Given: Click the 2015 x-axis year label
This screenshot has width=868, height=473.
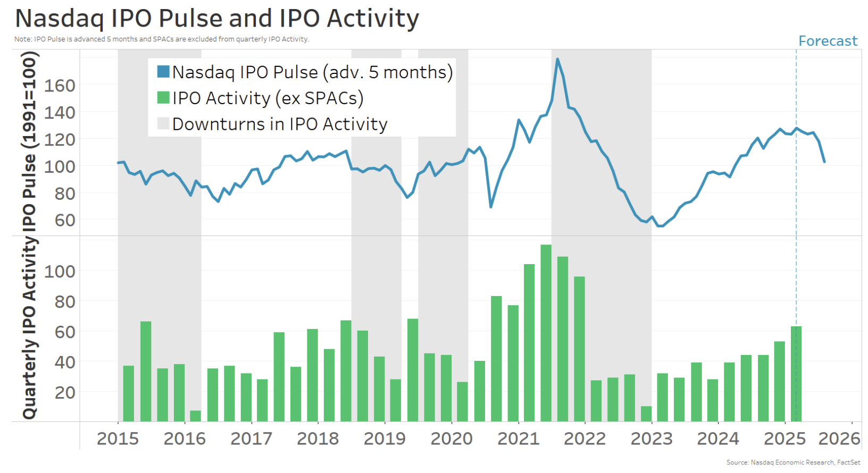Looking at the screenshot, I should (x=118, y=438).
